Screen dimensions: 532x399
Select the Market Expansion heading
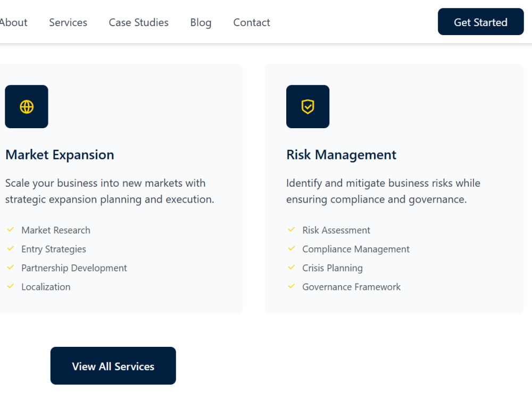pos(60,155)
